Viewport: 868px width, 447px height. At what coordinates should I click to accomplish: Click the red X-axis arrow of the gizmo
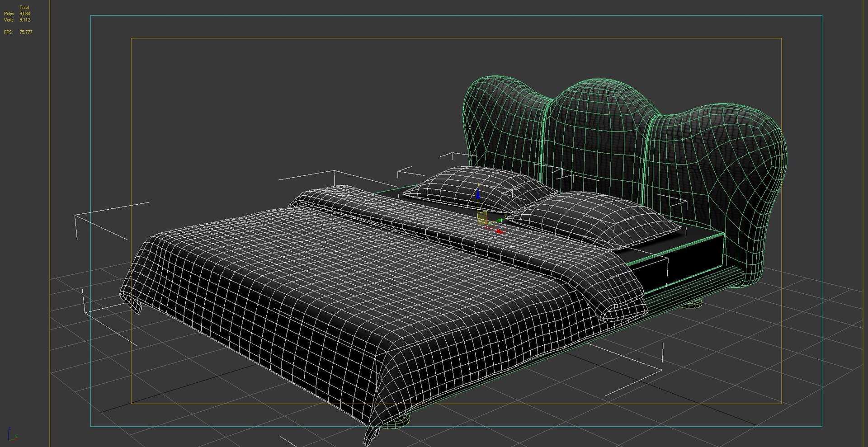[499, 231]
